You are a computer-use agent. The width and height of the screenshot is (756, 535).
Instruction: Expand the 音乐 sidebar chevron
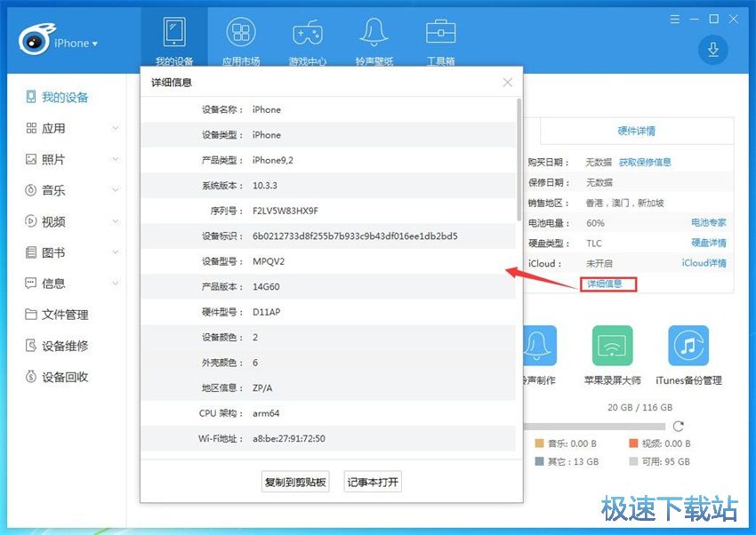coord(116,189)
